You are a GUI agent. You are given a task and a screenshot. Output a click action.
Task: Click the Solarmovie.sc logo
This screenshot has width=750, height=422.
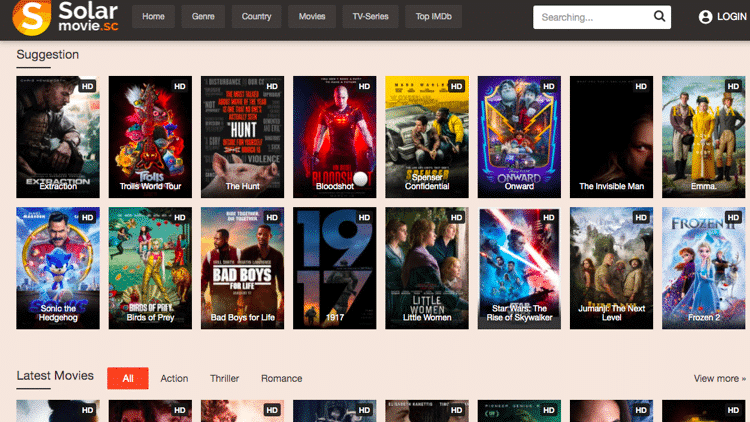(x=66, y=17)
